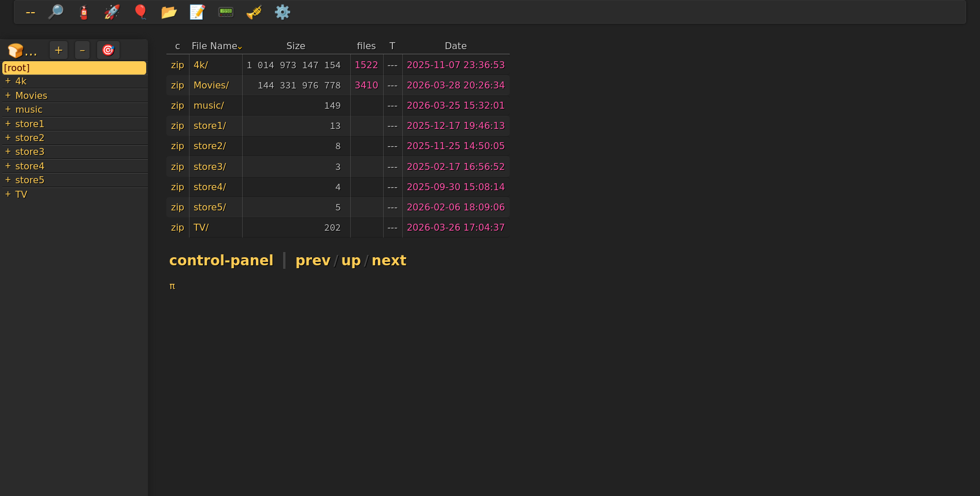Click the control-panel link

coord(221,261)
